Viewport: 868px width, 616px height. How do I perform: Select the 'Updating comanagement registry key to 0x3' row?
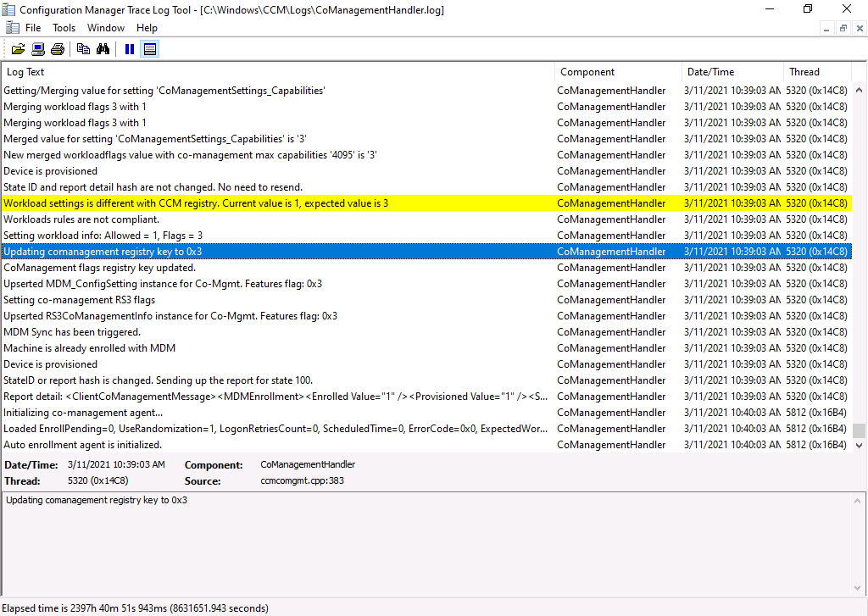[426, 252]
